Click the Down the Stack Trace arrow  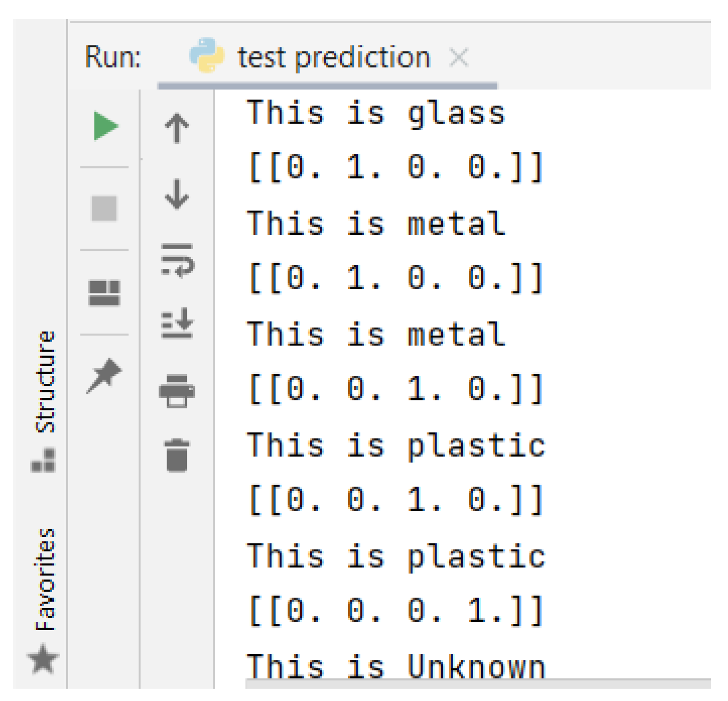[x=177, y=195]
